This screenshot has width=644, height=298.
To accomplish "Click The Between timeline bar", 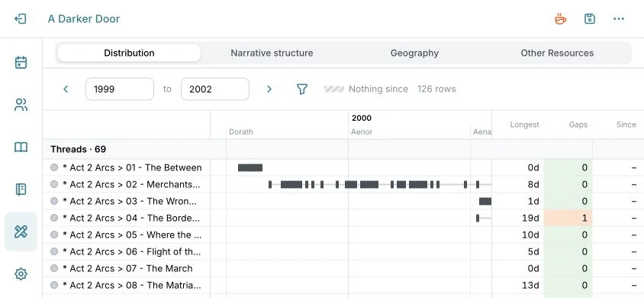I will coord(250,167).
